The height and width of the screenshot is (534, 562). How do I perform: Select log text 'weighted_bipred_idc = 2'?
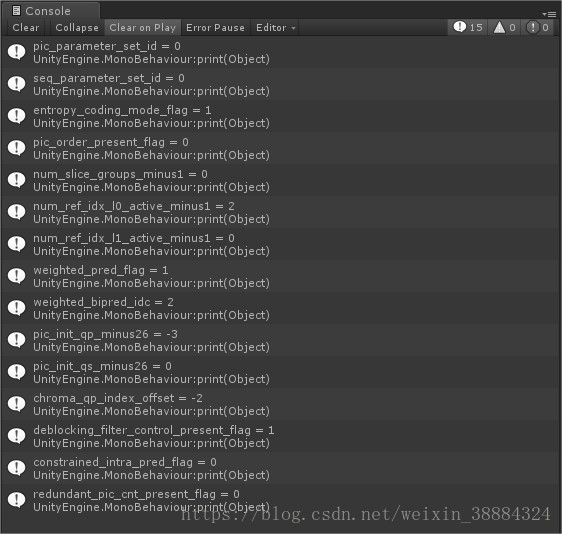click(103, 302)
